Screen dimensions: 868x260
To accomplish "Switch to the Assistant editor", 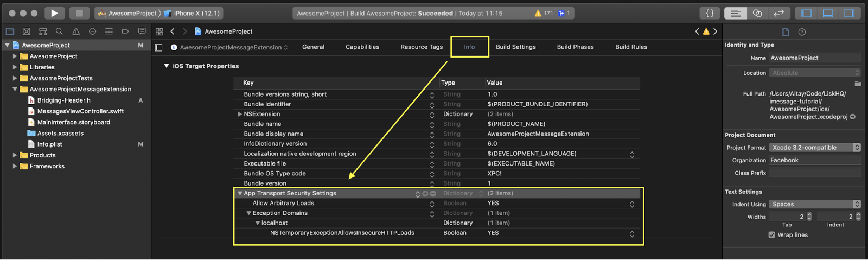I will pyautogui.click(x=757, y=13).
